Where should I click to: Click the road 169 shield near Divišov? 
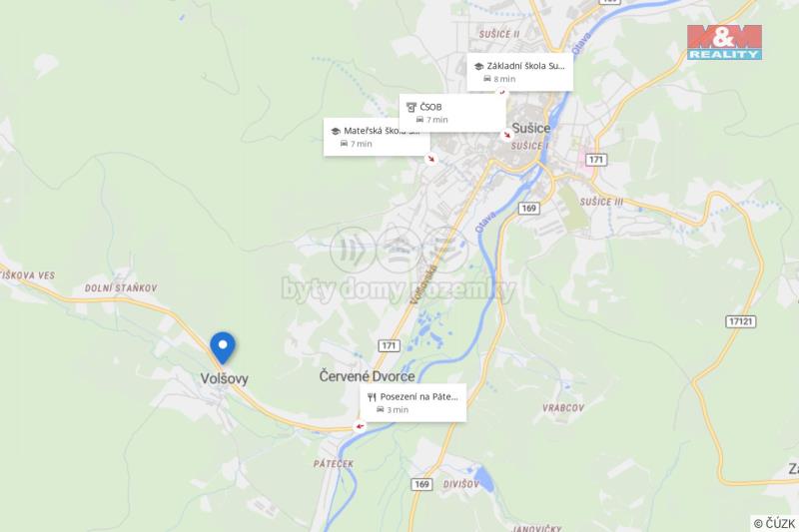pyautogui.click(x=421, y=484)
